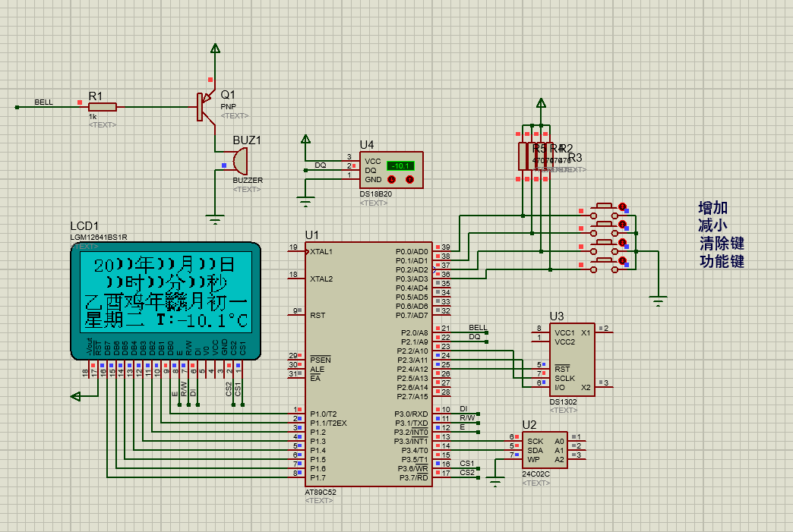Select the U2 24C02C EEPROM chip
This screenshot has height=532, width=793.
tap(545, 450)
